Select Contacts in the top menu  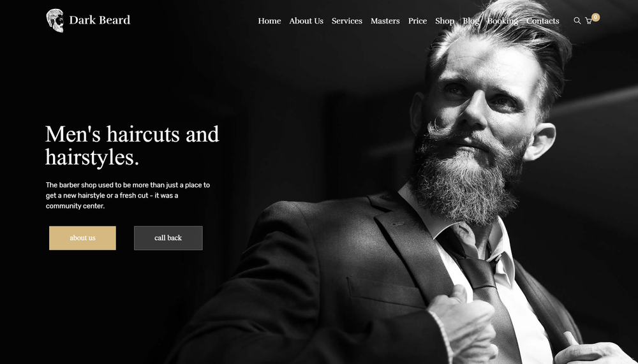coord(542,21)
